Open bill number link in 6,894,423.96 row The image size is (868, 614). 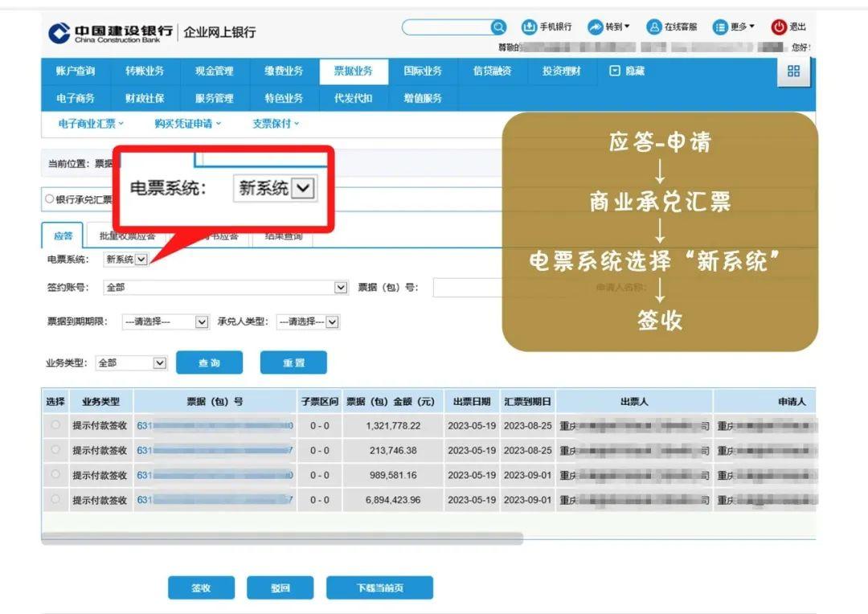tap(215, 500)
